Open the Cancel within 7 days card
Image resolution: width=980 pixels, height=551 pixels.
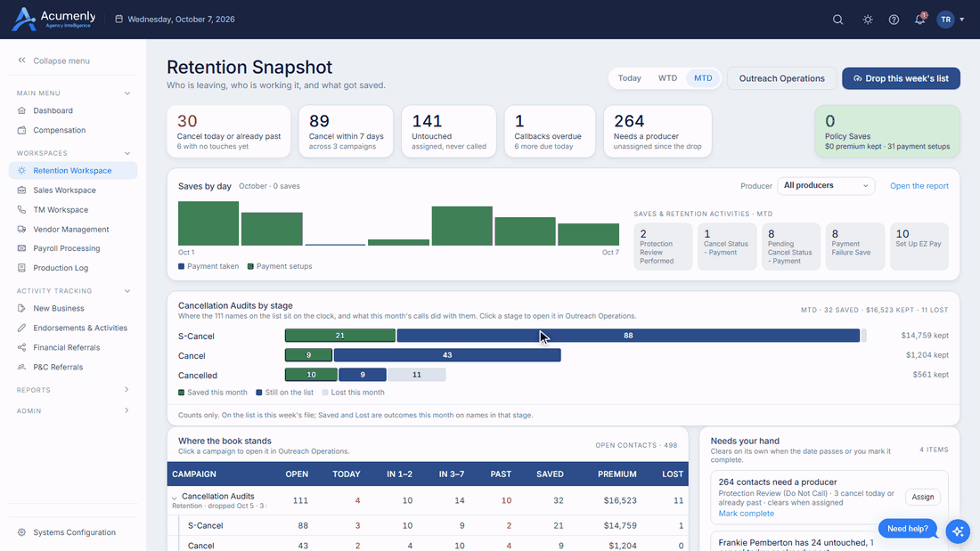tap(346, 131)
